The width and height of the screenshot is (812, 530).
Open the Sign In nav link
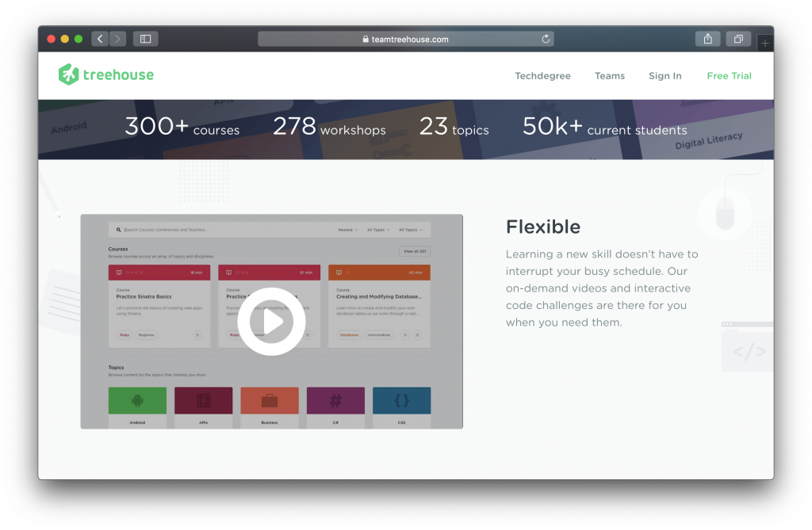point(665,75)
